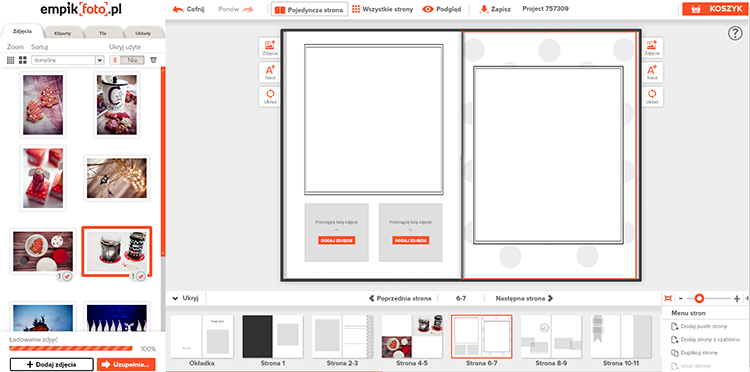Viewport: 750px width, 372px height.
Task: Click the Dodaj zdjęcia button
Action: [52, 364]
